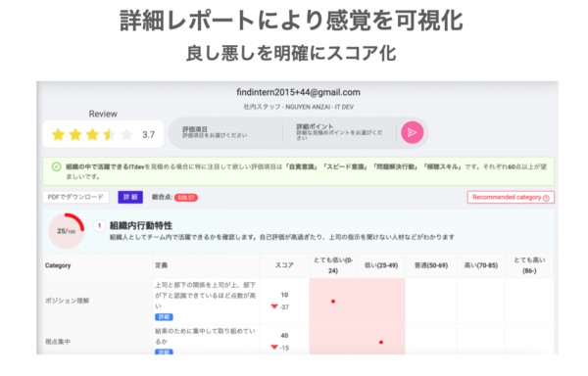Click the 組織内行動特性 section heading

coord(140,225)
